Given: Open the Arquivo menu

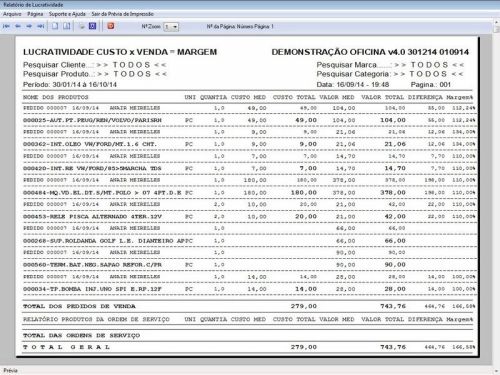Looking at the screenshot, I should 12,14.
